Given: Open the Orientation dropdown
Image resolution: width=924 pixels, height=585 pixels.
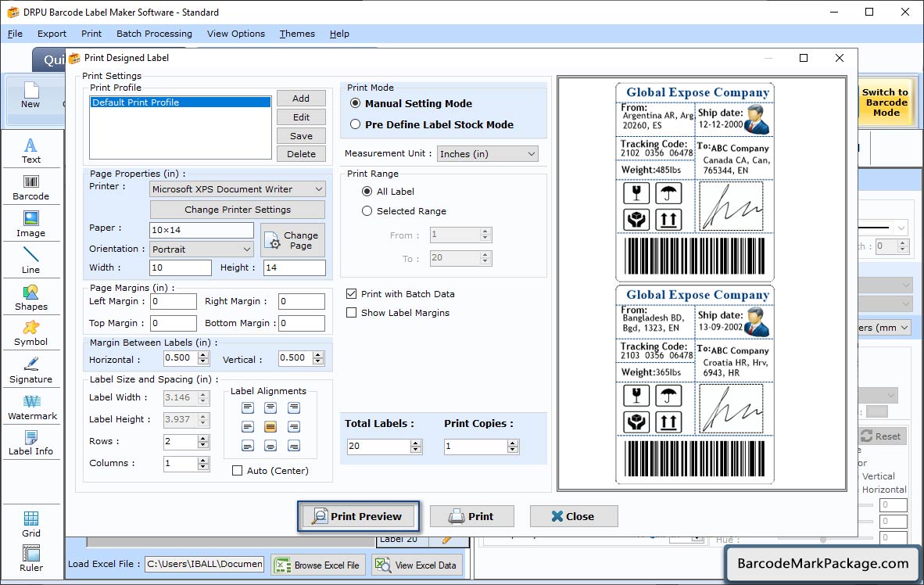Looking at the screenshot, I should (202, 249).
